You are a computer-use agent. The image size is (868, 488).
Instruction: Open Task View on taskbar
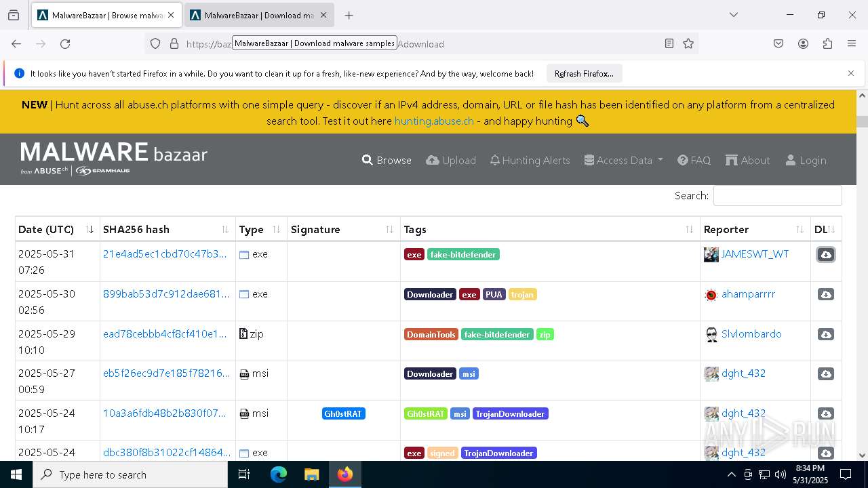[x=244, y=474]
